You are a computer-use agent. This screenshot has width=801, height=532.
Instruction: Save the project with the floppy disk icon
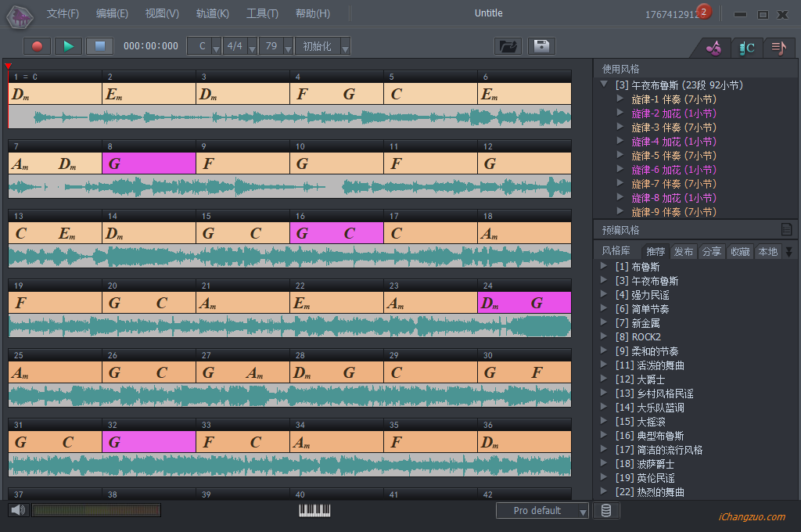pos(541,46)
